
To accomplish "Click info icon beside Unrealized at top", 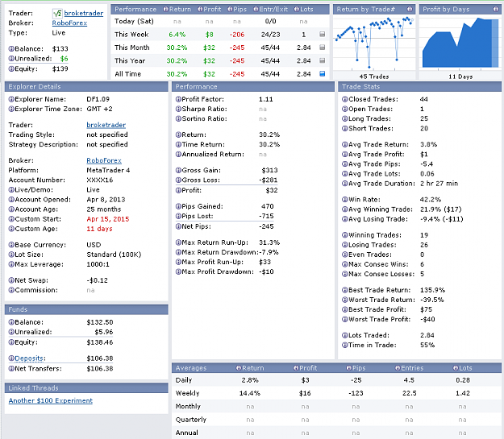I will [11, 59].
